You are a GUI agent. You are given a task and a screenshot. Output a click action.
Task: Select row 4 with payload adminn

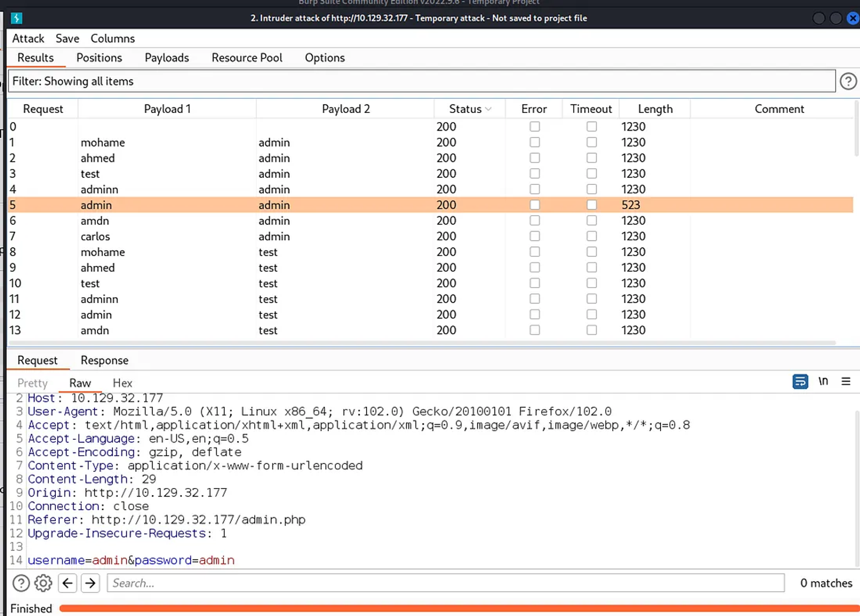coord(431,189)
